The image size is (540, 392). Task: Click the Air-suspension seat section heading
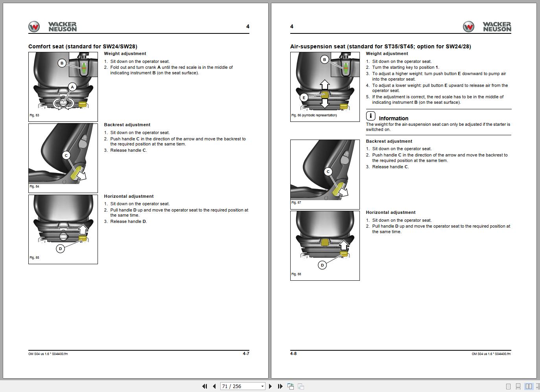(380, 46)
